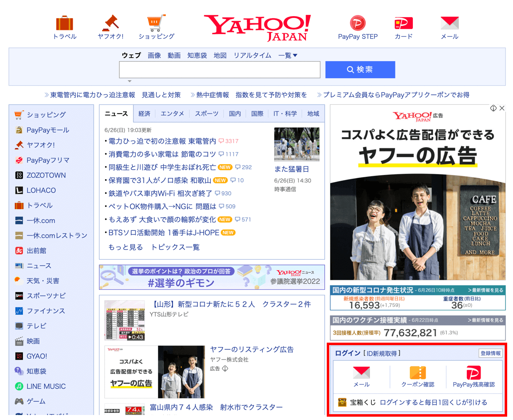The width and height of the screenshot is (513, 420).
Task: Open 電力ひっ迫で初の注意報 東電管内 headline
Action: coord(162,141)
